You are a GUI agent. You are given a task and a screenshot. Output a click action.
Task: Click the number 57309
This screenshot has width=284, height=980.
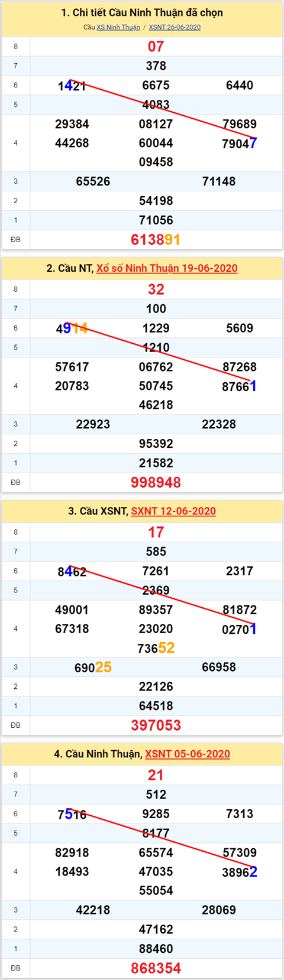[240, 852]
